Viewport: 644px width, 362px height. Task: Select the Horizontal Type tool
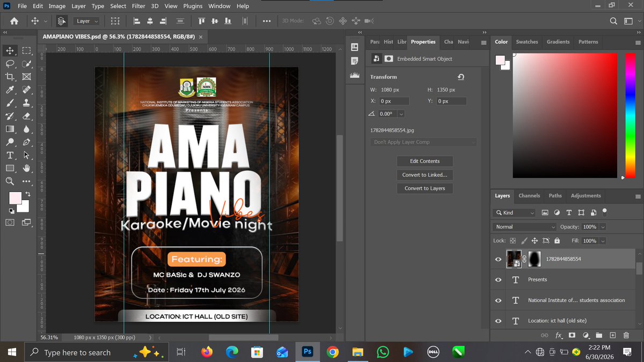[x=10, y=156]
